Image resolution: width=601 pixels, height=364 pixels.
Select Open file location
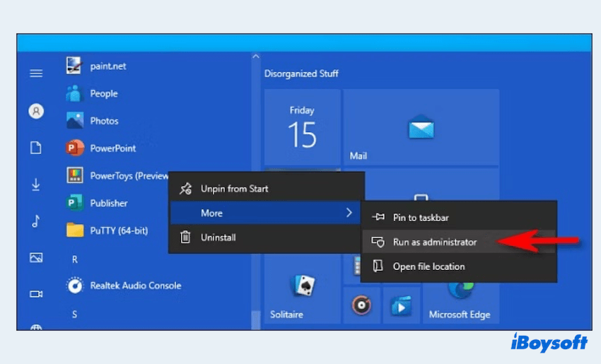point(459,266)
